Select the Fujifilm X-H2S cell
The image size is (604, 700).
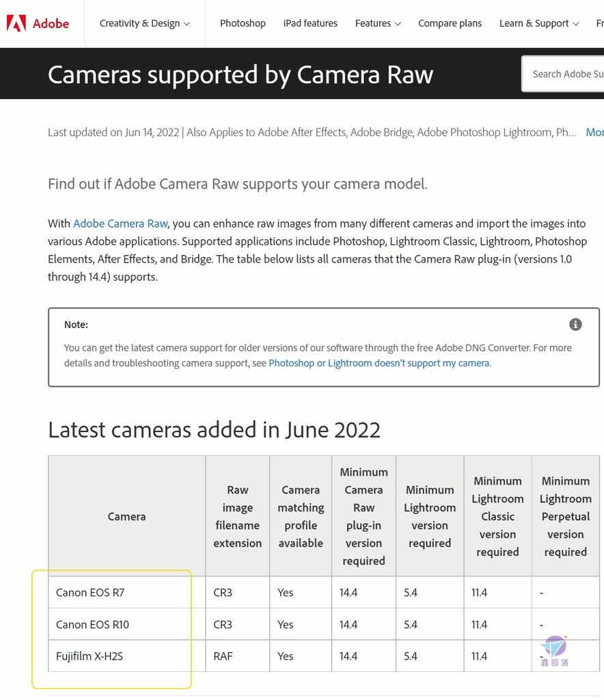126,656
